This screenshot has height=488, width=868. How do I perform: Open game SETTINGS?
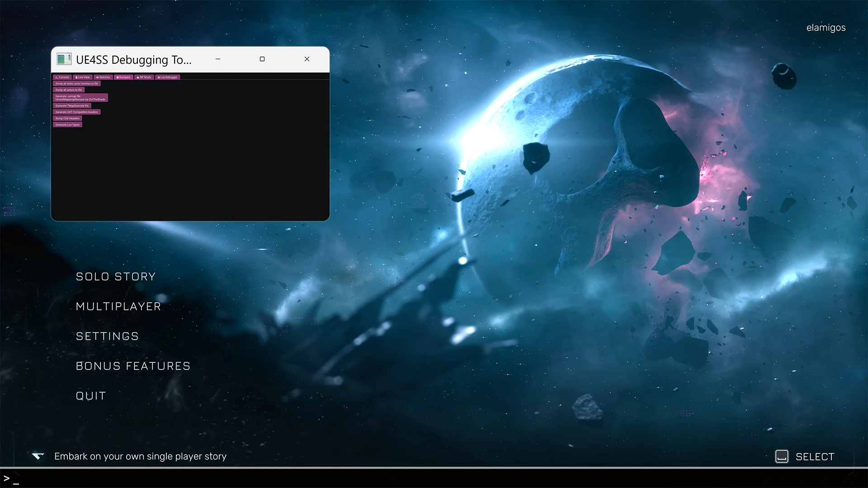107,336
